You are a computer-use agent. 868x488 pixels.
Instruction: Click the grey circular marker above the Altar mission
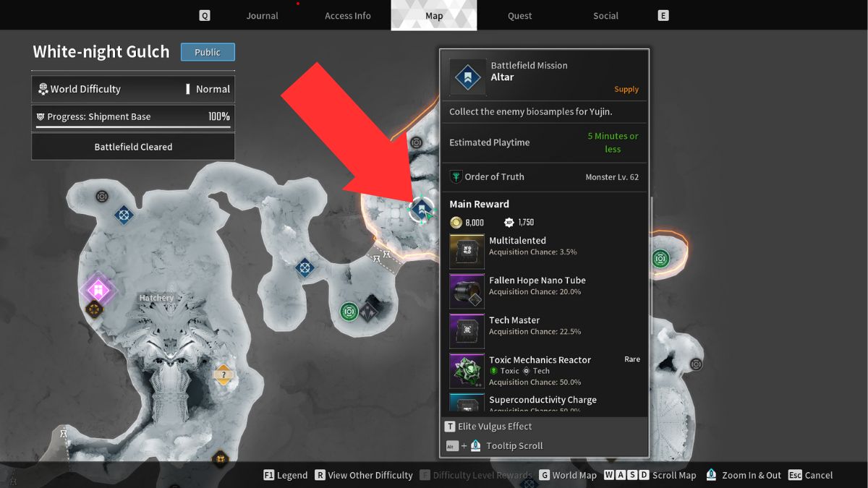tap(416, 142)
